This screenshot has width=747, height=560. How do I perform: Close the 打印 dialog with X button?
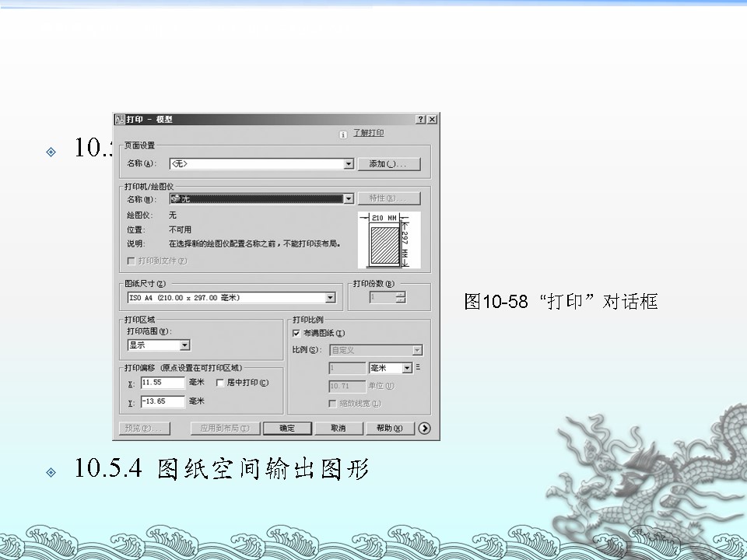[x=432, y=120]
